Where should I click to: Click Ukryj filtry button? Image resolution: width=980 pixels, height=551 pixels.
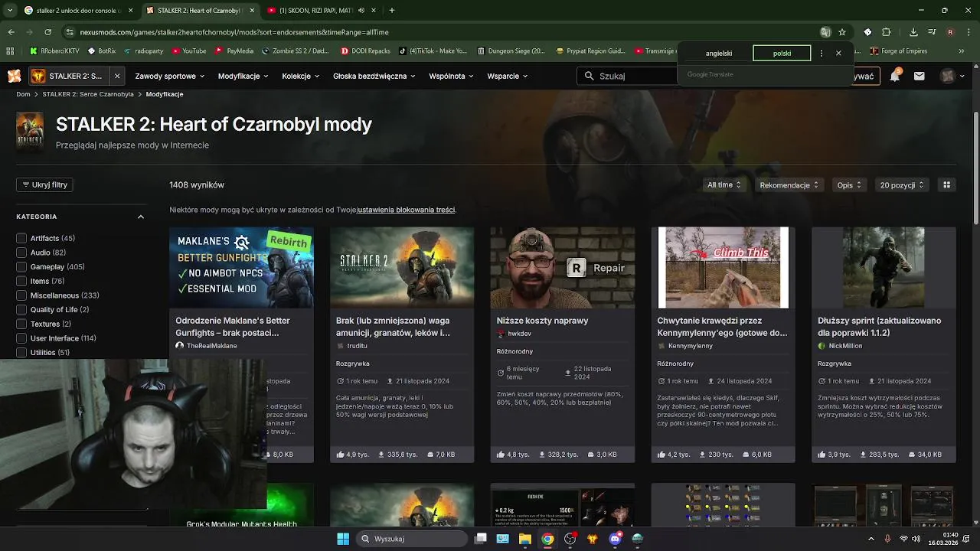click(44, 184)
